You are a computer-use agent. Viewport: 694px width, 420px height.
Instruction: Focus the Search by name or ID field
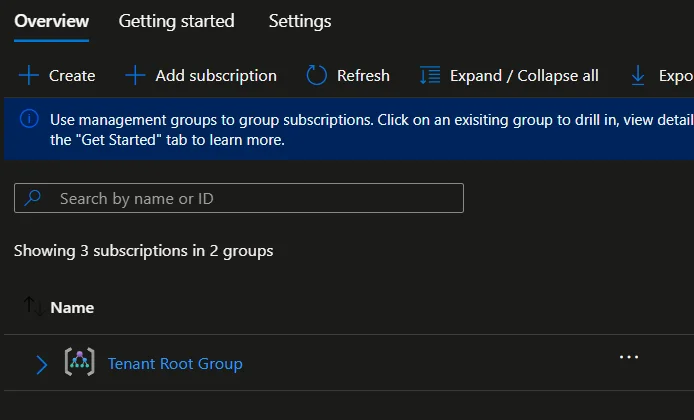[239, 198]
